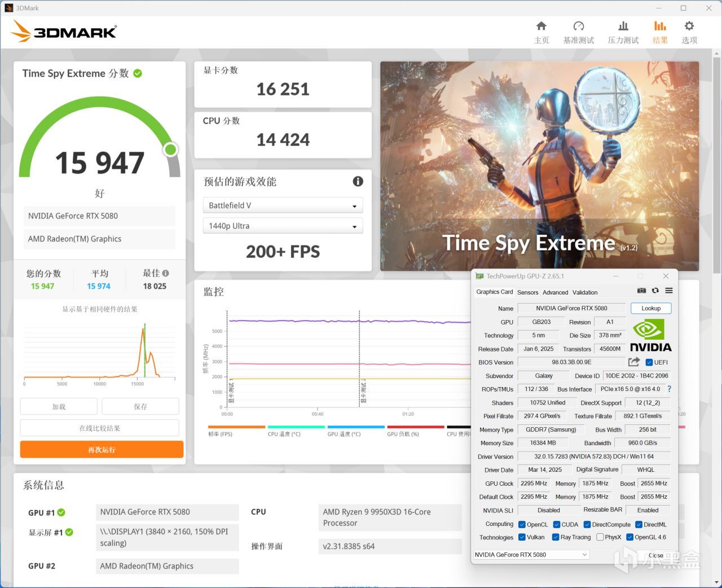Click the green marker on the score gauge
The image size is (722, 588).
pyautogui.click(x=170, y=150)
